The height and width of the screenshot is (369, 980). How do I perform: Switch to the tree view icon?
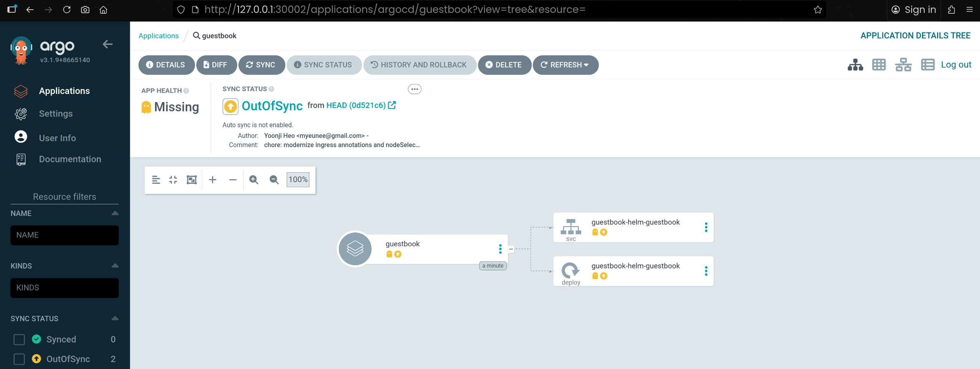[x=855, y=65]
